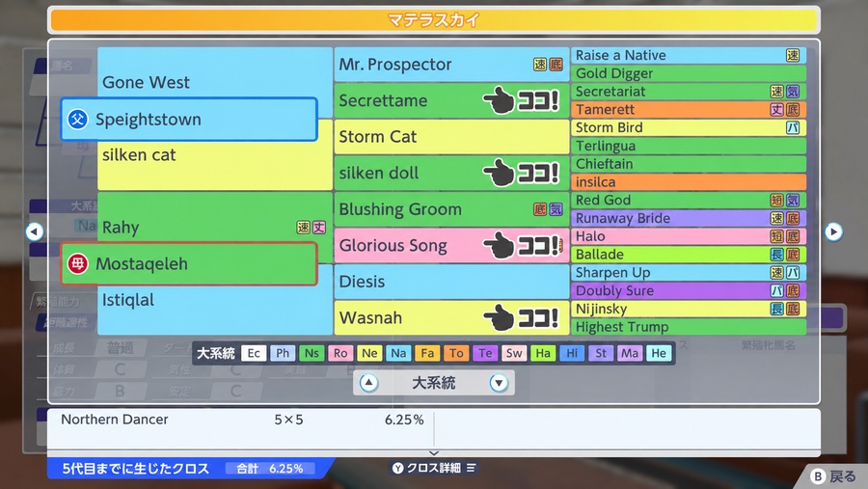
Task: Select the Te lineage swatch
Action: 485,353
